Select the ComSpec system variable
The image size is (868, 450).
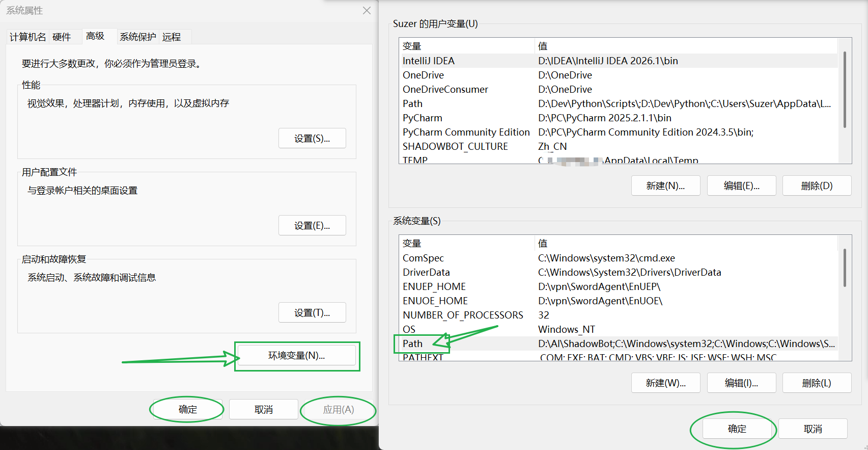click(x=619, y=258)
